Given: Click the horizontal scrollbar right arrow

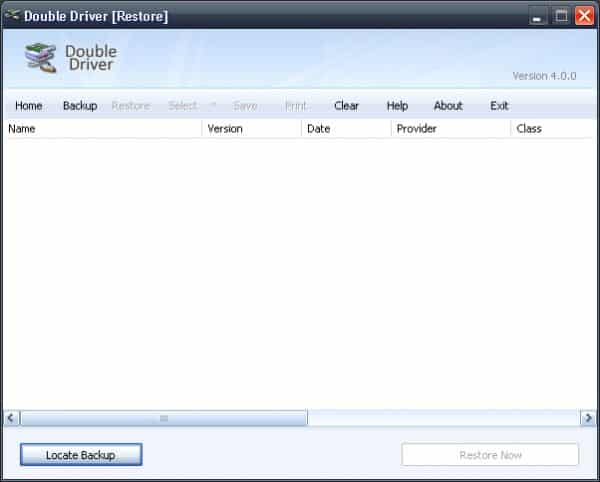Looking at the screenshot, I should click(x=588, y=418).
